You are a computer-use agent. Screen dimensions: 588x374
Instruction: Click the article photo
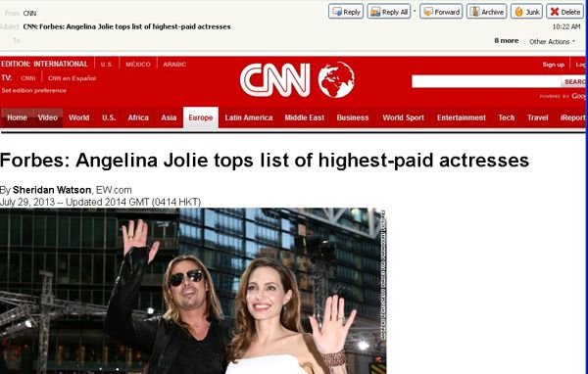(x=193, y=291)
